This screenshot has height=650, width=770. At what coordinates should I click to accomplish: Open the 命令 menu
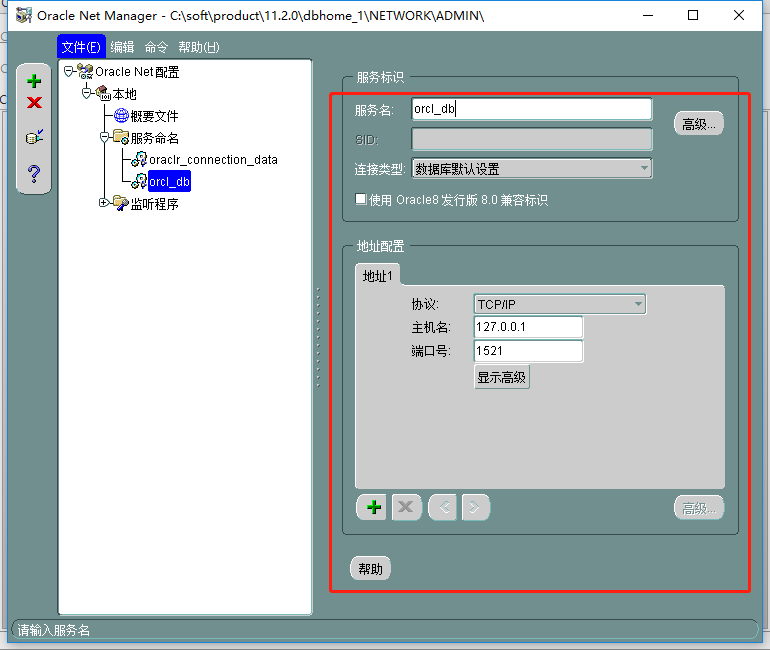156,47
